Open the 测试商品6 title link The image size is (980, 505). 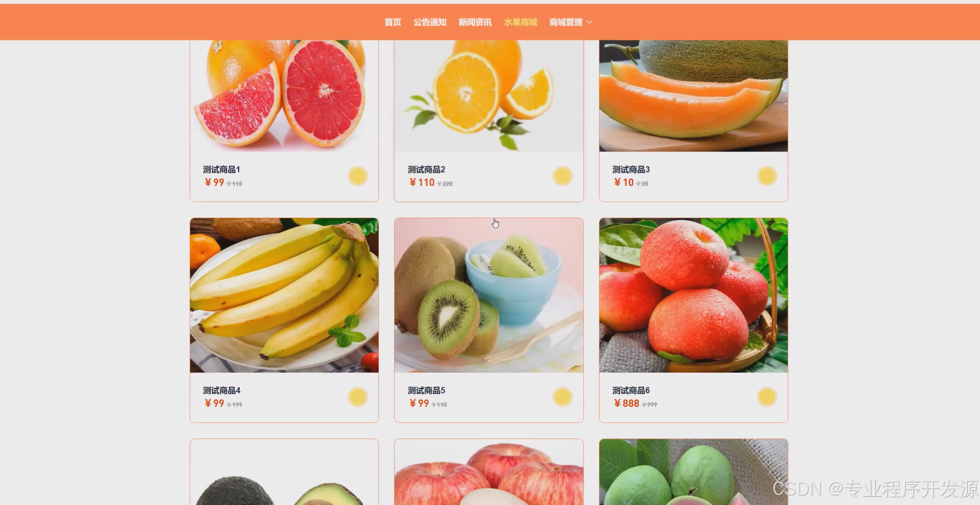point(631,390)
